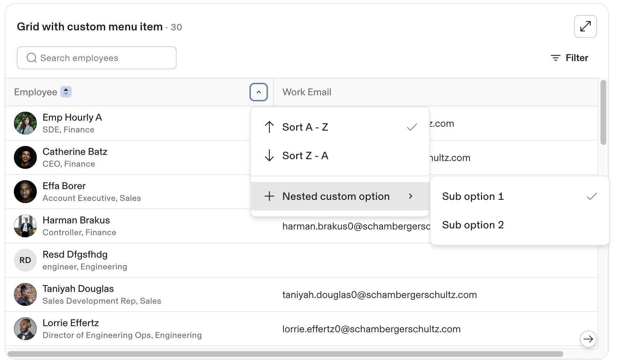Click the RD initials avatar

(x=25, y=260)
